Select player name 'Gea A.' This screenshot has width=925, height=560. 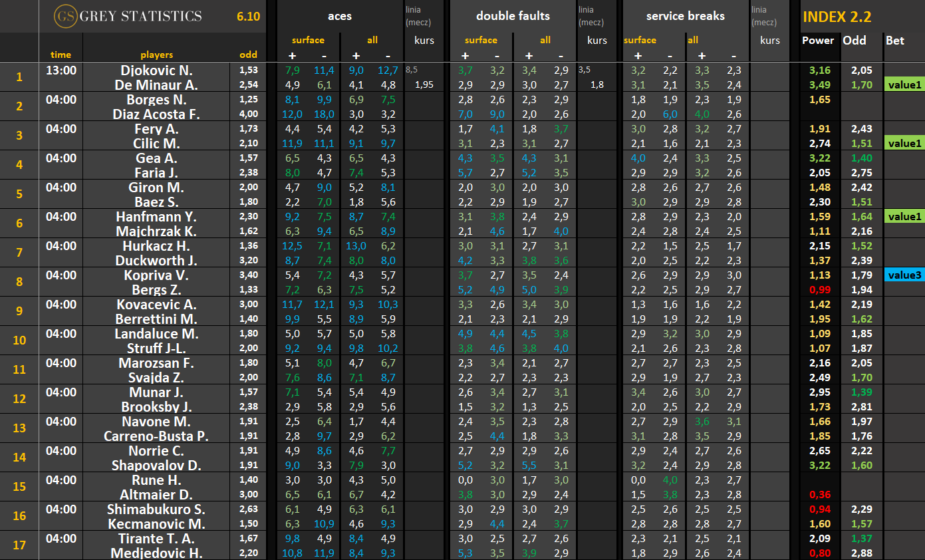[157, 158]
